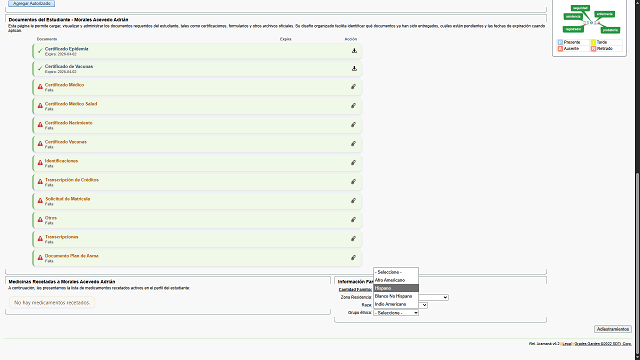Open the Certificado de Vacunas document link
The width and height of the screenshot is (640, 360).
[x=69, y=66]
